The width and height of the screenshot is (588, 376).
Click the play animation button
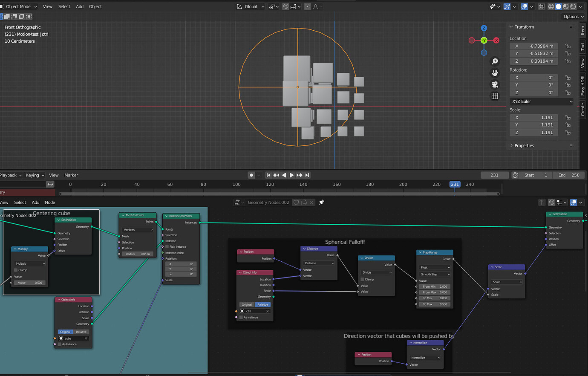291,175
